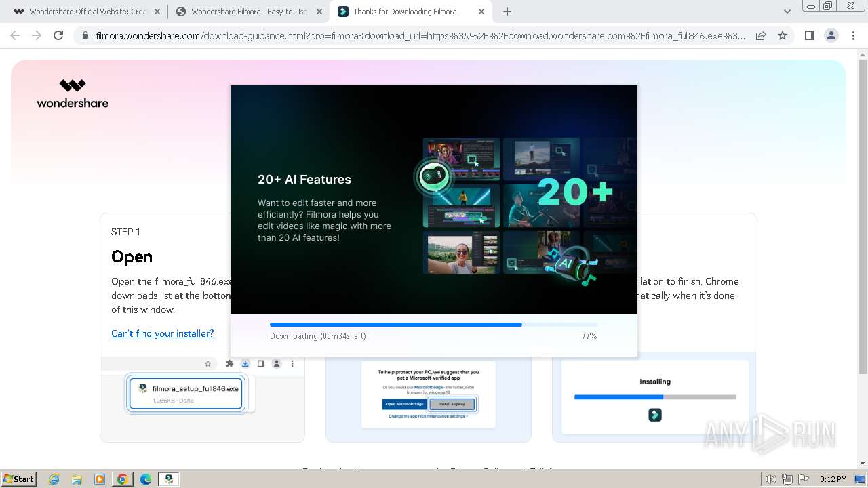This screenshot has width=868, height=488.
Task: Click the Install anyway illustration
Action: click(x=452, y=404)
